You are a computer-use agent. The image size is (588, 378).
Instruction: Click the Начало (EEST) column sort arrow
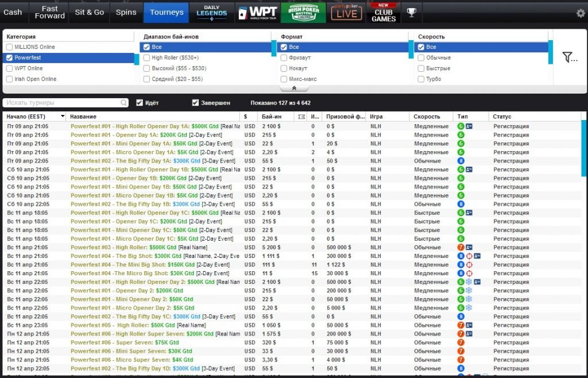pyautogui.click(x=62, y=117)
